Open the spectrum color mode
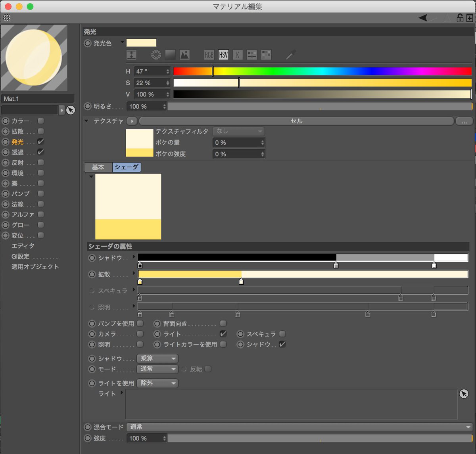Viewport: 476px width, 454px height. coord(170,55)
